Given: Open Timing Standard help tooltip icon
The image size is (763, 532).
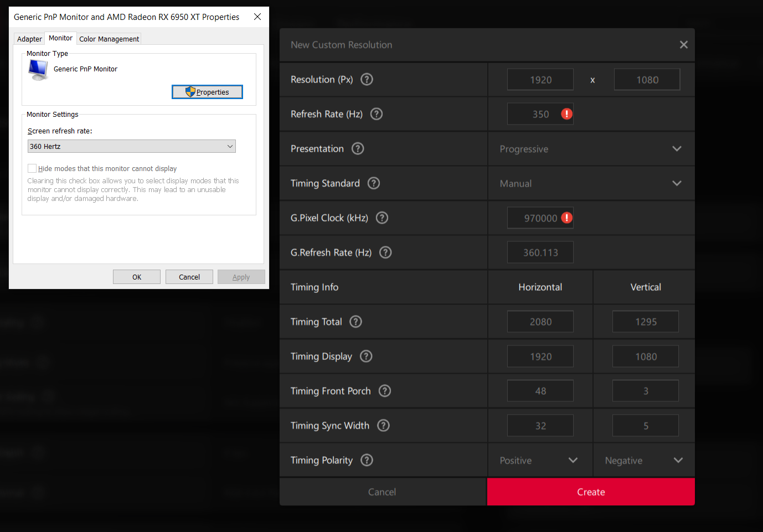Looking at the screenshot, I should click(x=374, y=183).
